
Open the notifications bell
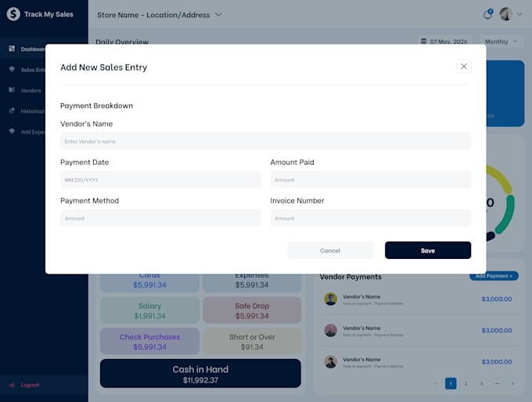coord(487,15)
